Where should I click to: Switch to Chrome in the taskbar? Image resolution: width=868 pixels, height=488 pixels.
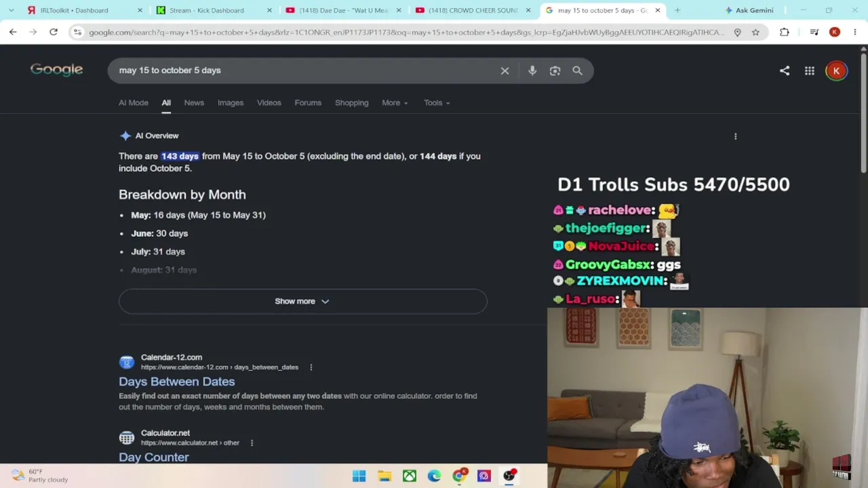(x=459, y=476)
